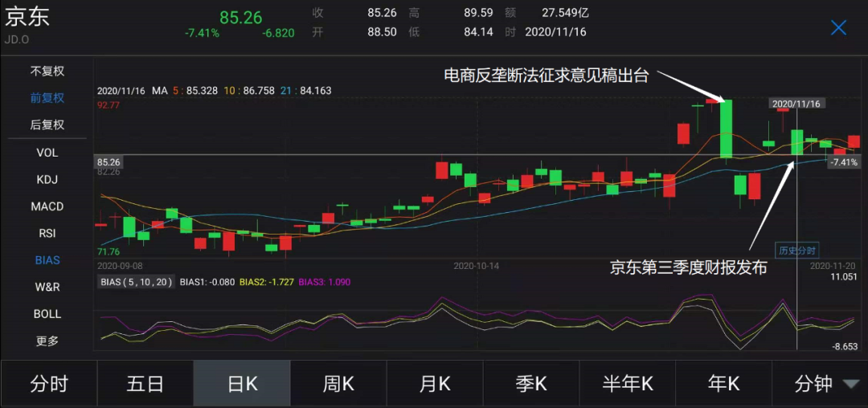Show the BOLL indicator

[47, 314]
